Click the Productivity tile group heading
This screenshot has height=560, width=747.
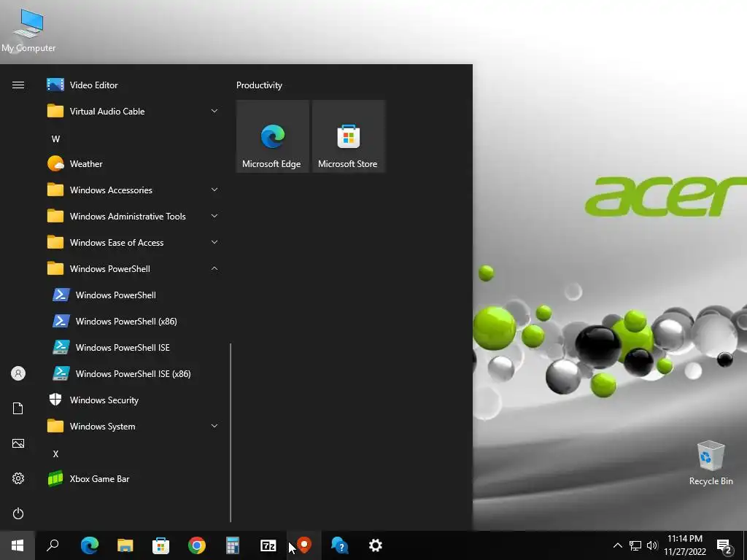(259, 85)
